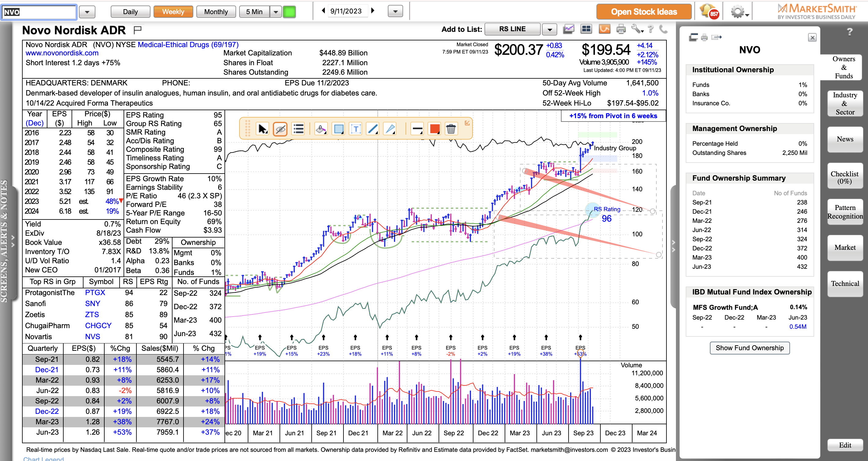Toggle hide drawings eye icon

280,129
